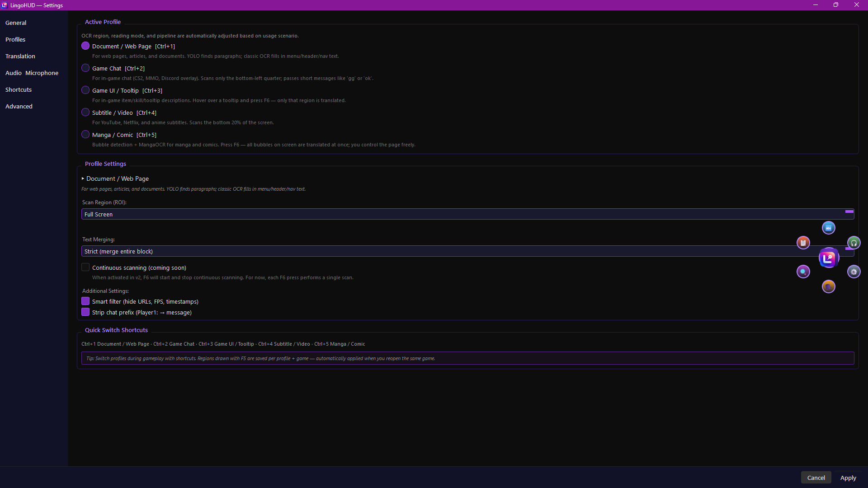Click the 'Text Merging:' label
Viewport: 868px width, 488px height.
[99, 239]
